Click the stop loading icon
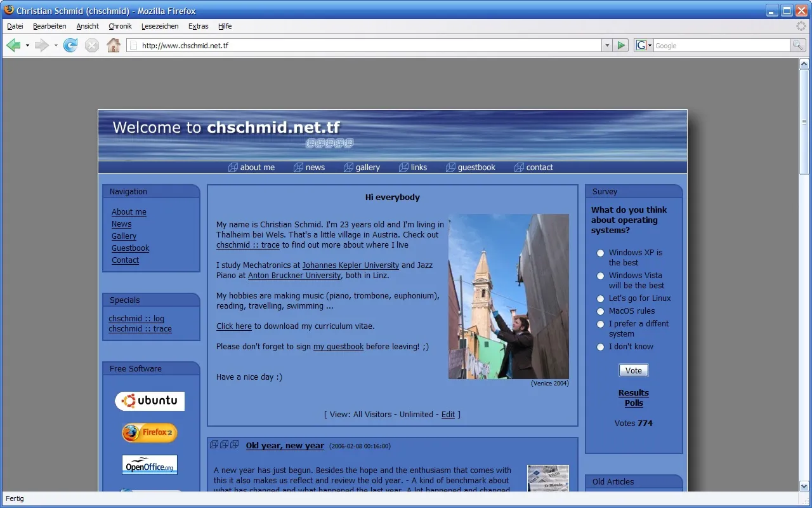The width and height of the screenshot is (812, 508). (x=92, y=45)
